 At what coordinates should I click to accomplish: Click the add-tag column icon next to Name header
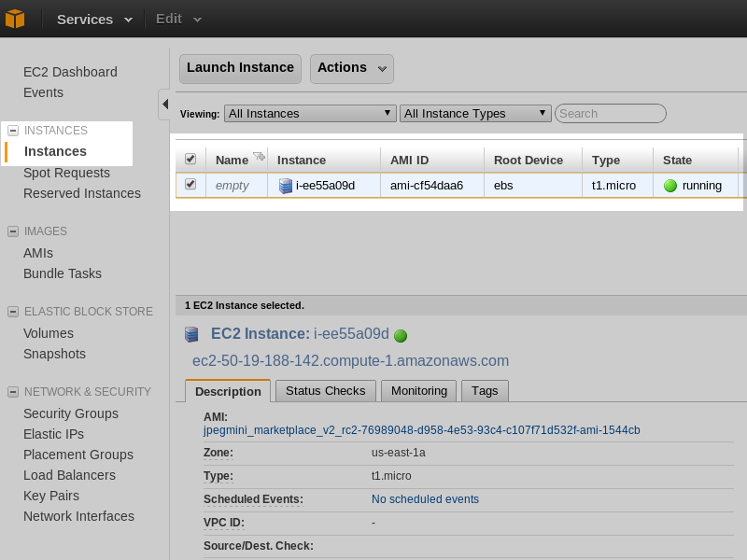point(260,156)
